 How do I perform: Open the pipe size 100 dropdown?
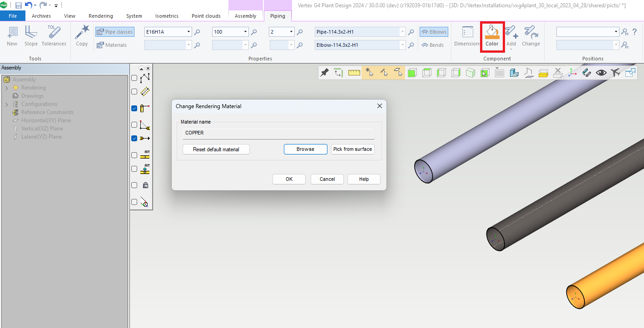[244, 32]
